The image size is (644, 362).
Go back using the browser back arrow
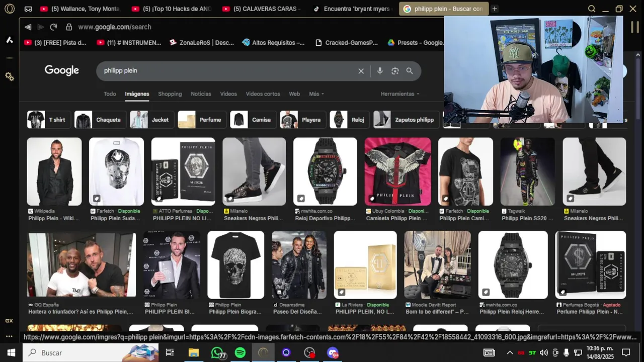(x=28, y=27)
